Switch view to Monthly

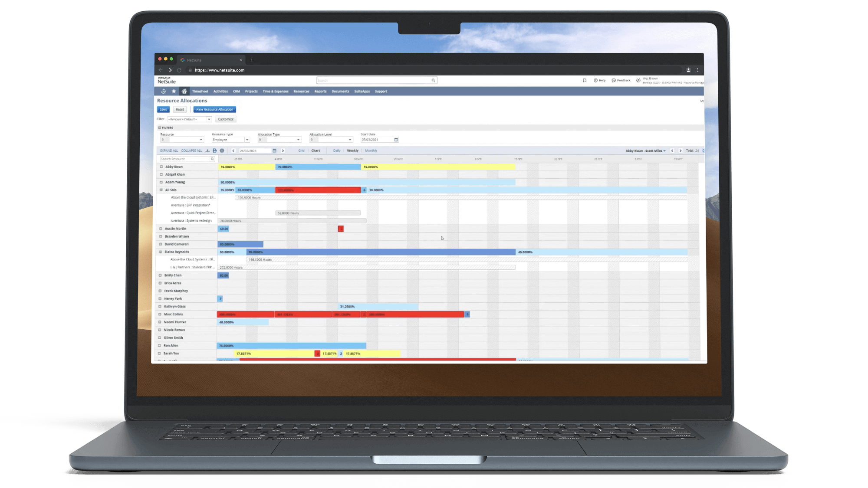(x=371, y=151)
